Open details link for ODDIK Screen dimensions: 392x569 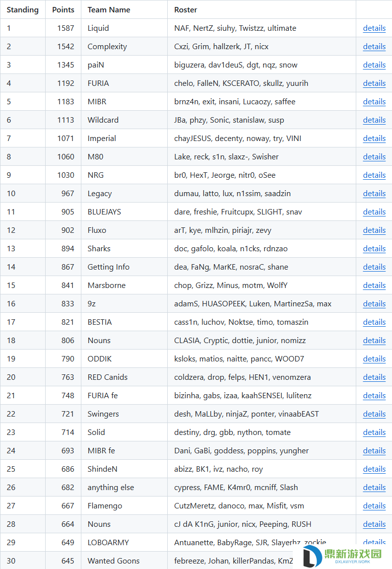pos(374,358)
